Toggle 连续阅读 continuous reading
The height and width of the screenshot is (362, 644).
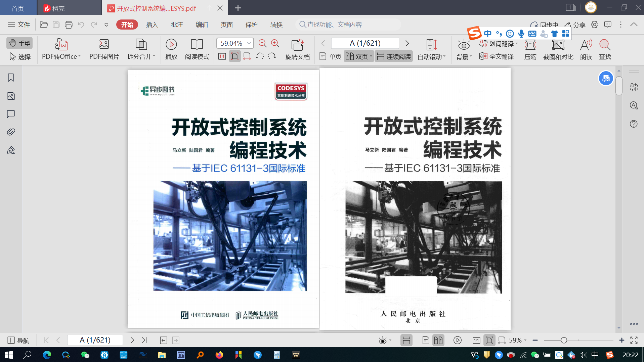point(394,56)
